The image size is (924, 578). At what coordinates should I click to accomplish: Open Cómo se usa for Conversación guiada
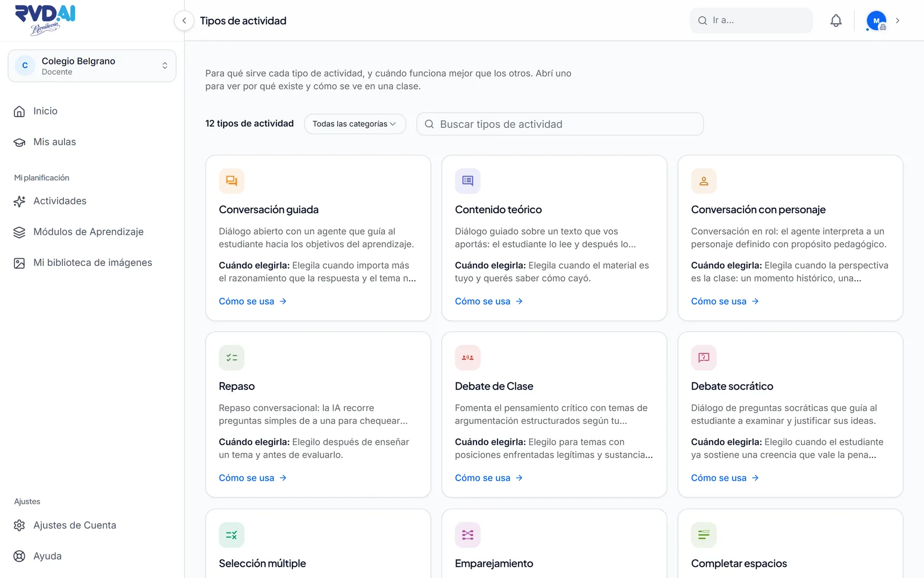[252, 301]
